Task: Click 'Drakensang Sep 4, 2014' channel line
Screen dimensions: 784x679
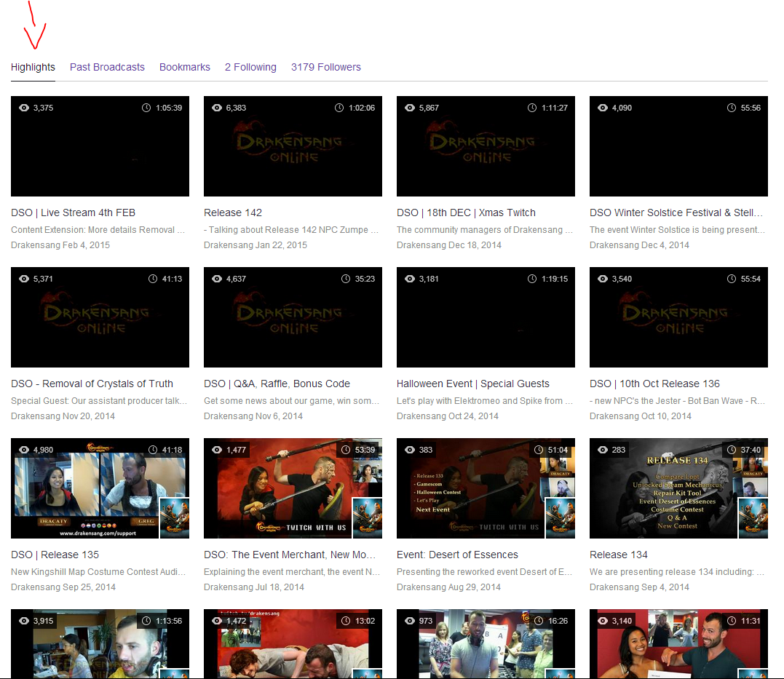Action: point(639,587)
